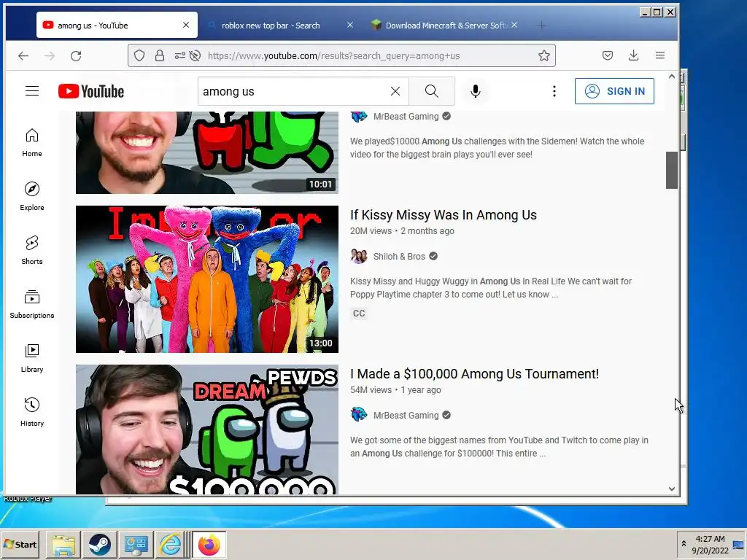
Task: Click the Shiloh & Bros channel avatar
Action: (x=359, y=256)
